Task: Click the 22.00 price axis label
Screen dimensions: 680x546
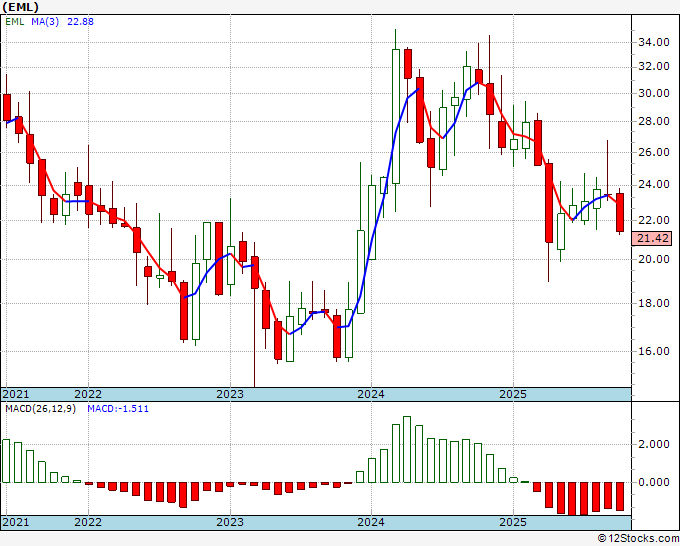Action: 653,220
